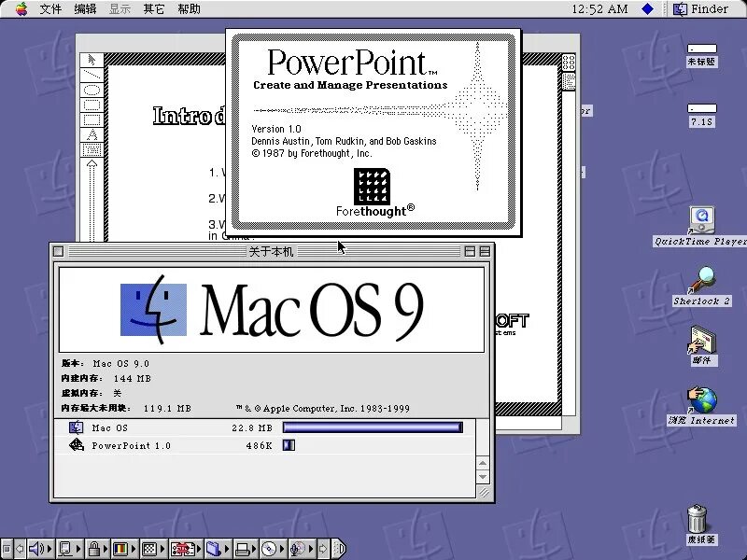Click the tall up arrow in tool palette
This screenshot has width=747, height=560.
tap(92, 200)
